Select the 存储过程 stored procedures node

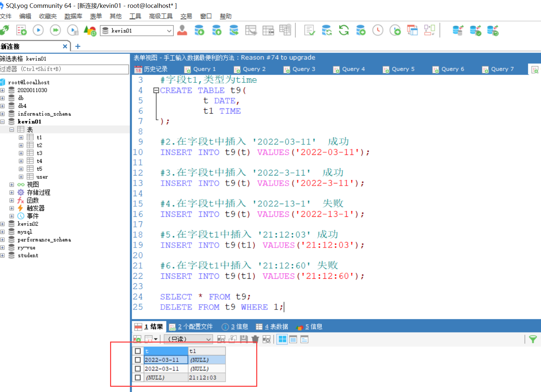[38, 192]
